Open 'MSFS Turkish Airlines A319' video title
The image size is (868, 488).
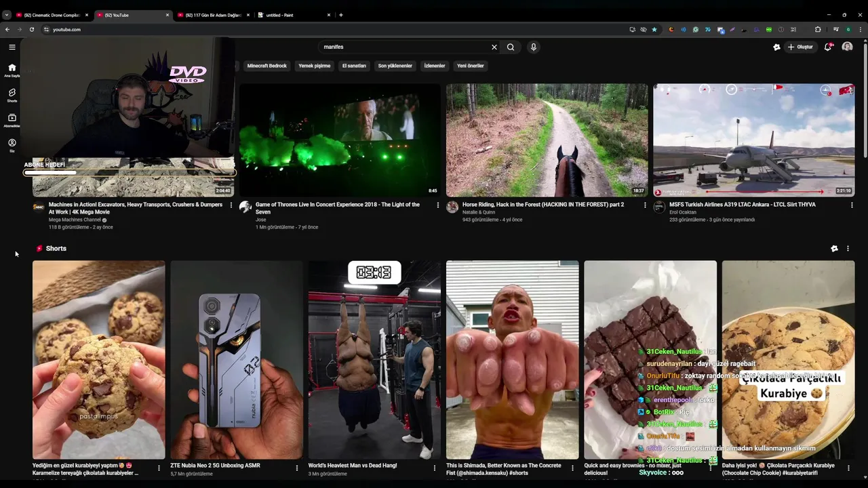pyautogui.click(x=743, y=205)
